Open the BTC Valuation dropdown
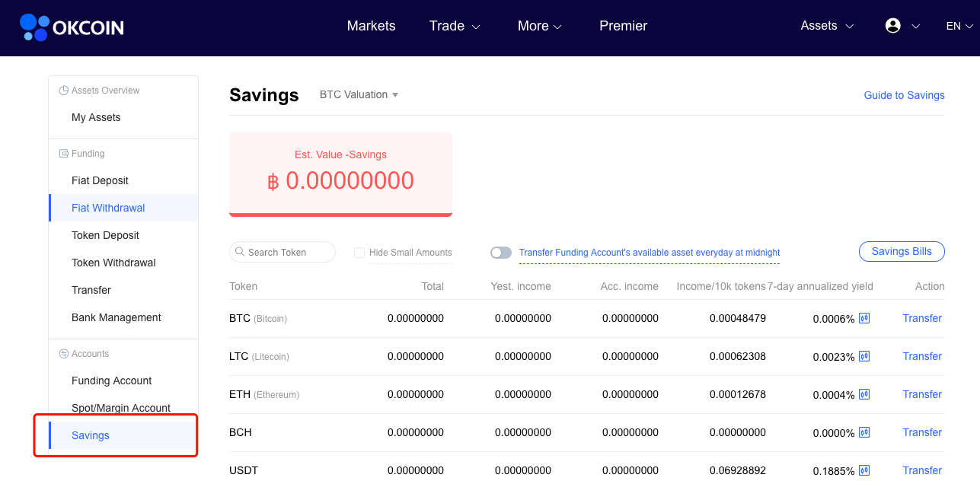This screenshot has height=484, width=980. pos(359,95)
